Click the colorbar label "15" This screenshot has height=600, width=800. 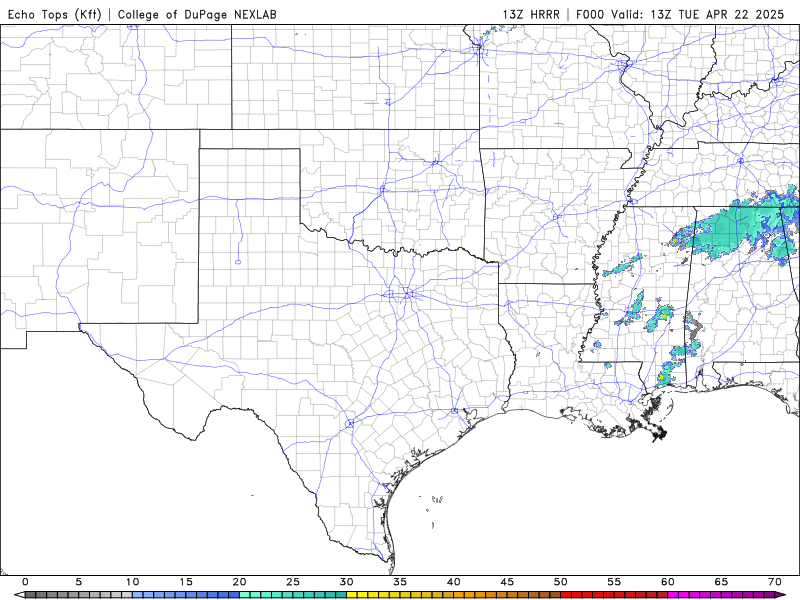pyautogui.click(x=186, y=582)
